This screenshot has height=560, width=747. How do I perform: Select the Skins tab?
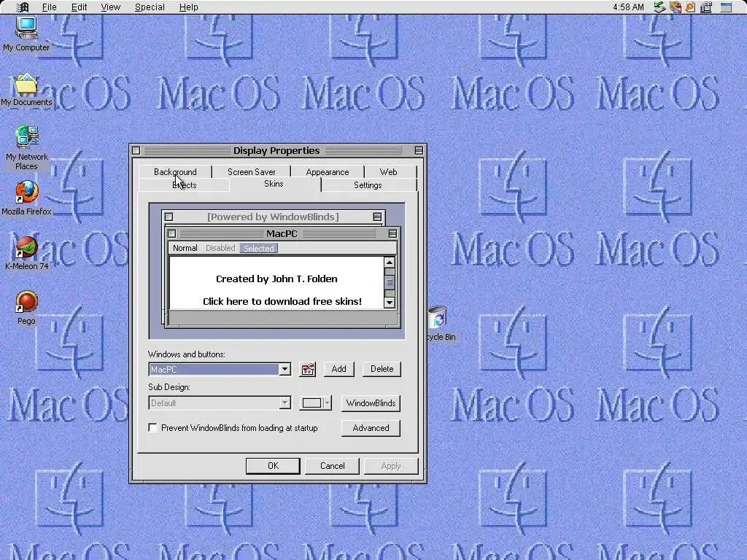(x=274, y=184)
